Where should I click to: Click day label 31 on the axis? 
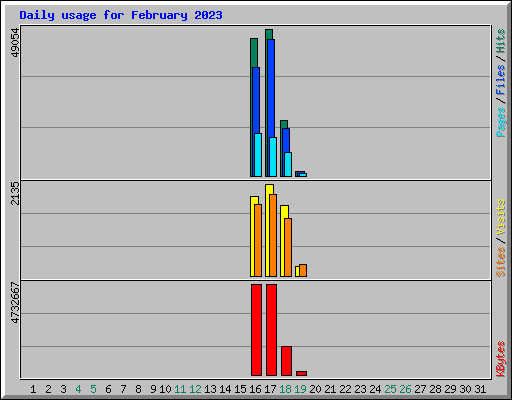[x=480, y=389]
